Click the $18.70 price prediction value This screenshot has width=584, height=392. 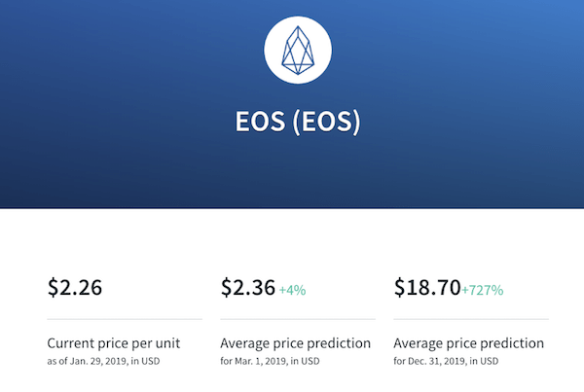coord(427,287)
